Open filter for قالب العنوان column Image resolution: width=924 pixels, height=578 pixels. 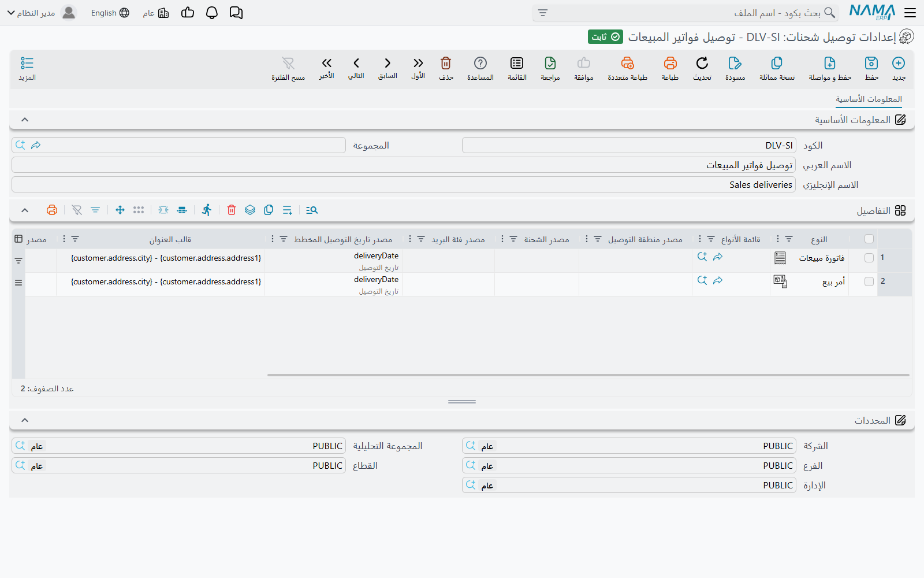coord(75,239)
